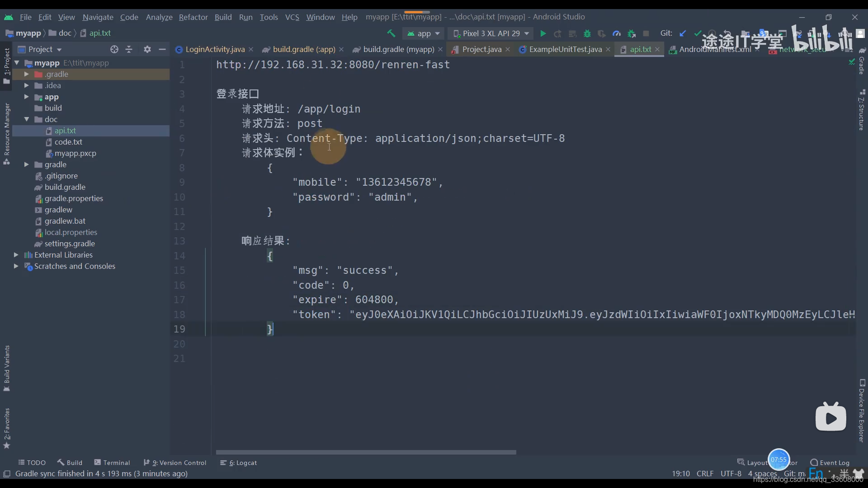Click the Make Project hammer icon

point(391,33)
